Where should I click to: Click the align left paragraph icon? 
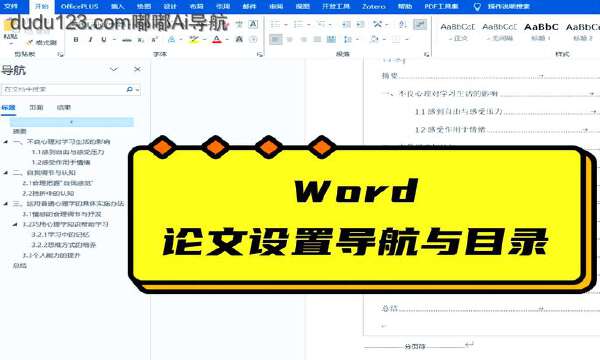click(276, 39)
